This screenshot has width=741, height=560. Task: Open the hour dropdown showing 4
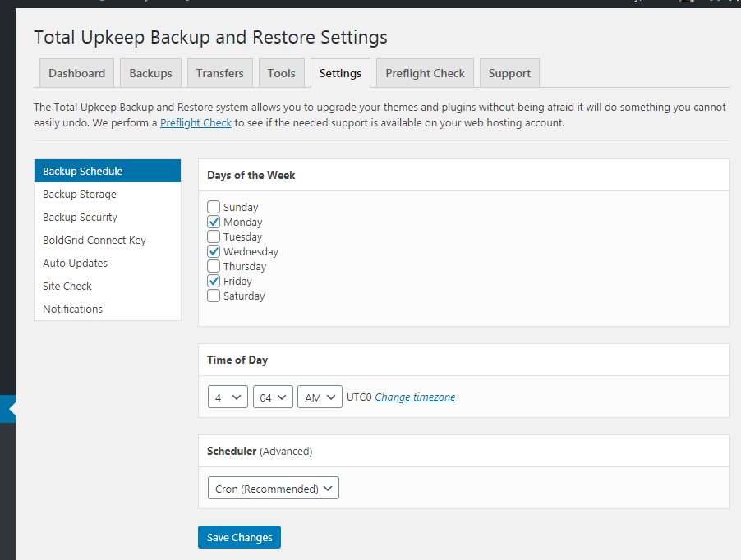228,397
